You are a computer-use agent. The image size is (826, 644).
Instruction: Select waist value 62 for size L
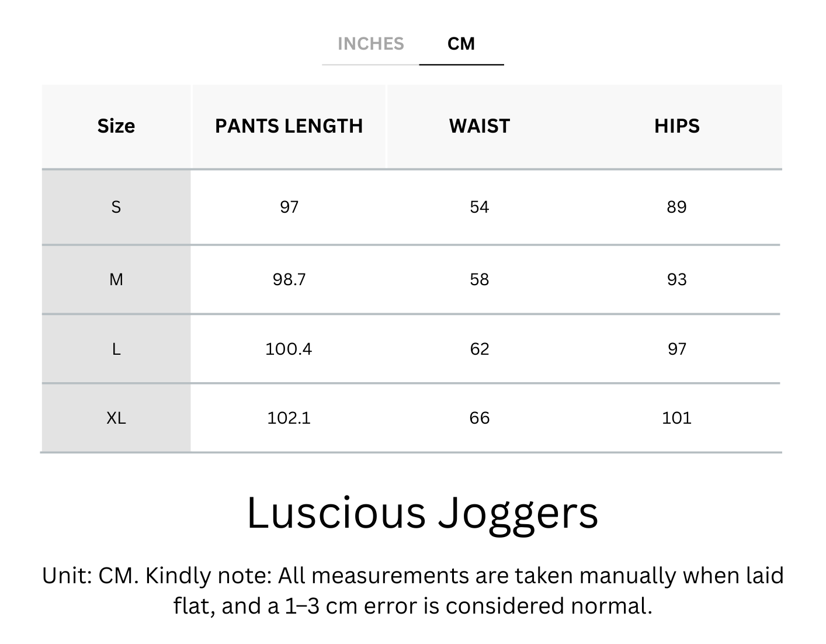(479, 349)
